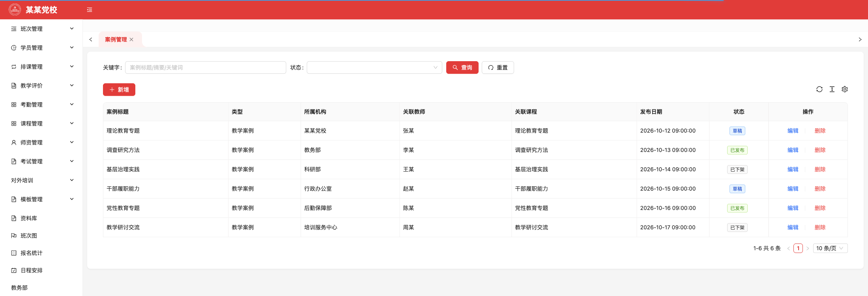Click the 关键字 search input field
The height and width of the screenshot is (296, 868).
point(206,67)
